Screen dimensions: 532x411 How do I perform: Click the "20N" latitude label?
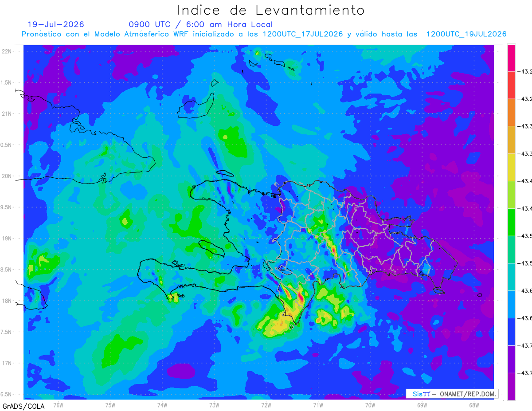[x=8, y=176]
